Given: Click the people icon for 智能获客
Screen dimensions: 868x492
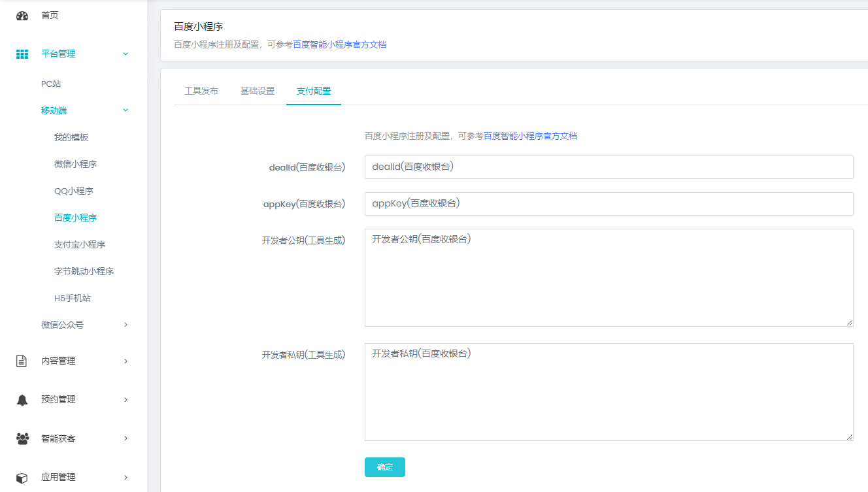Looking at the screenshot, I should (x=22, y=438).
